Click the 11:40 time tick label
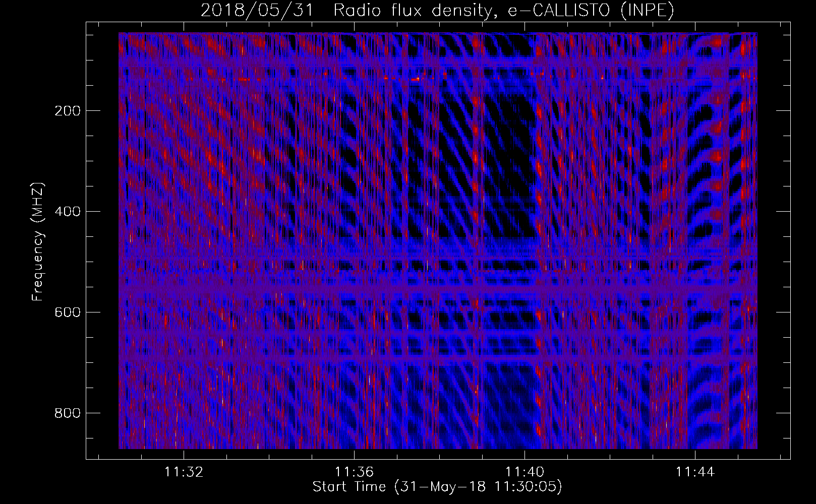Image resolution: width=816 pixels, height=504 pixels. click(525, 472)
